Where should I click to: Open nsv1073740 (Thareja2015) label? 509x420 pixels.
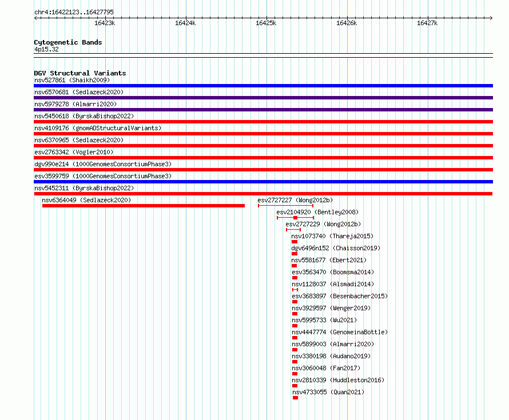click(332, 236)
